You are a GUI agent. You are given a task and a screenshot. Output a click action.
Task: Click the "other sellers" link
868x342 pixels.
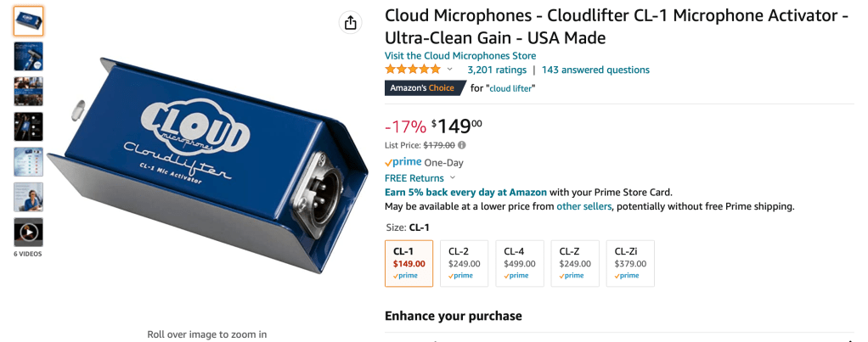tap(583, 206)
